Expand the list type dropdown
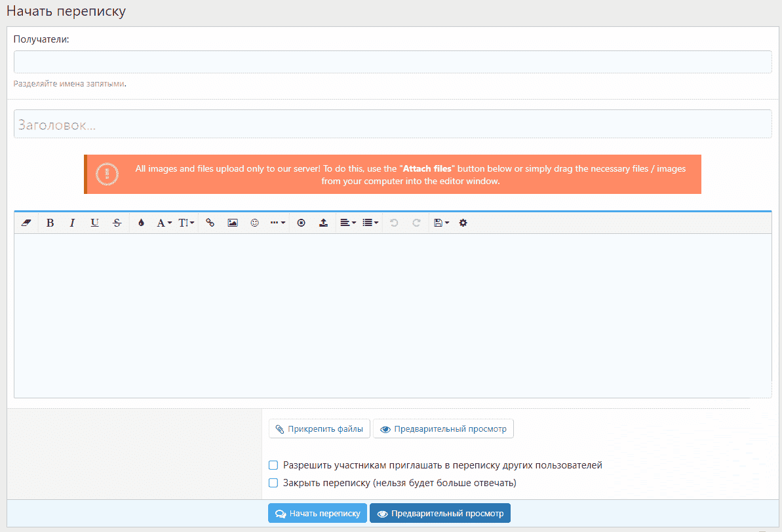The width and height of the screenshot is (782, 532). pyautogui.click(x=370, y=223)
